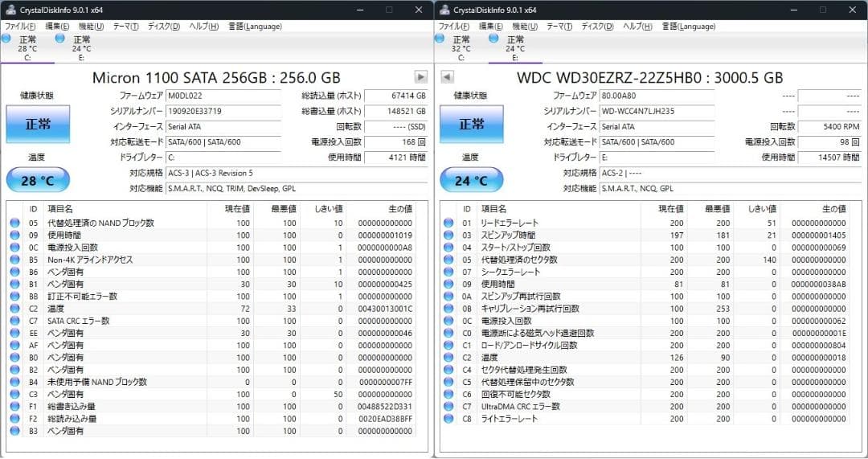Open ファイル(F) menu in right window
The image size is (868, 459).
(x=454, y=27)
